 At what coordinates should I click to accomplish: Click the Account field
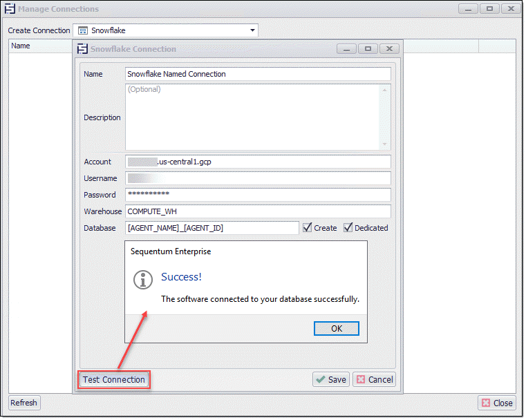[258, 162]
